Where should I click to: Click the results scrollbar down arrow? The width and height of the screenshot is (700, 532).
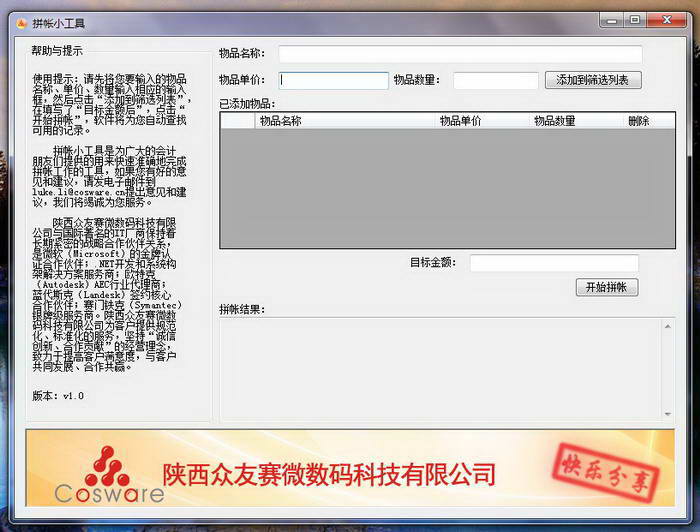pos(667,414)
